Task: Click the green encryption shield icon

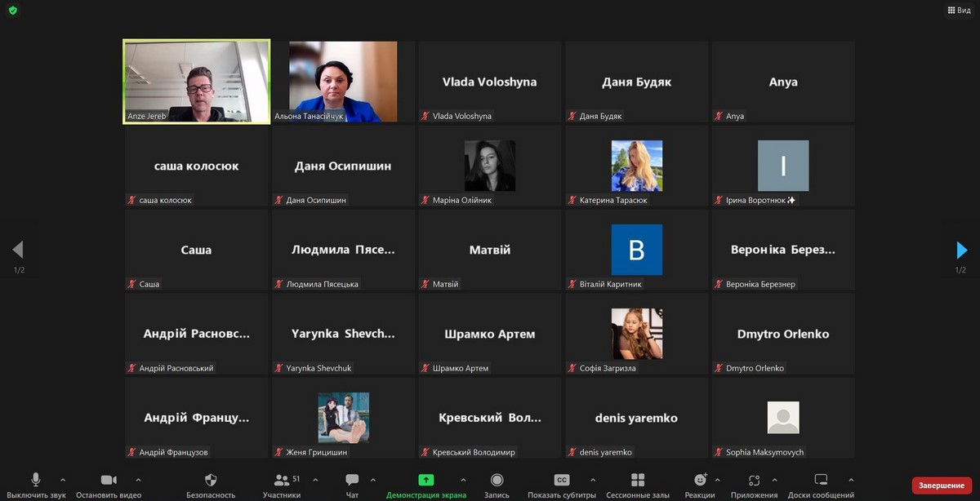Action: pos(12,11)
